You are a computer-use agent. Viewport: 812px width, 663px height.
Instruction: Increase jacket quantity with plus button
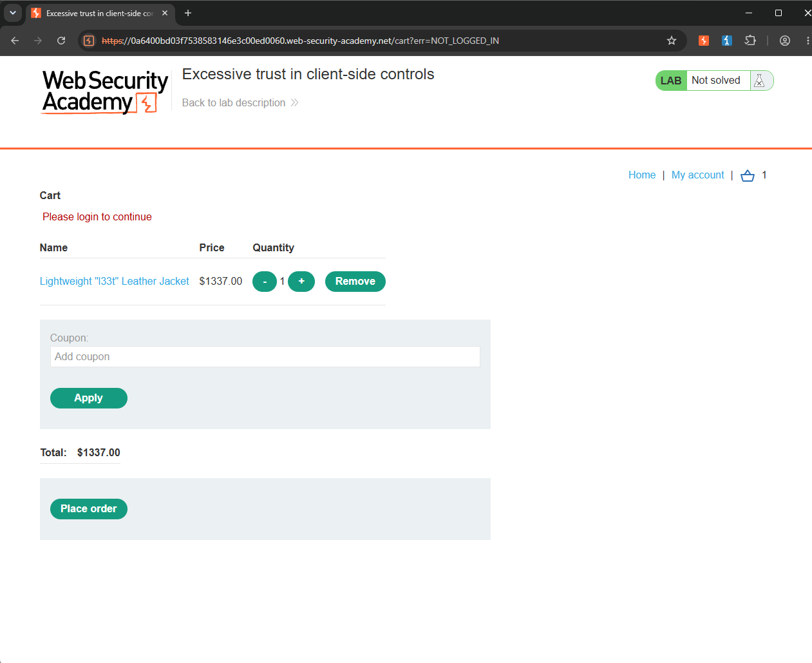(x=301, y=282)
